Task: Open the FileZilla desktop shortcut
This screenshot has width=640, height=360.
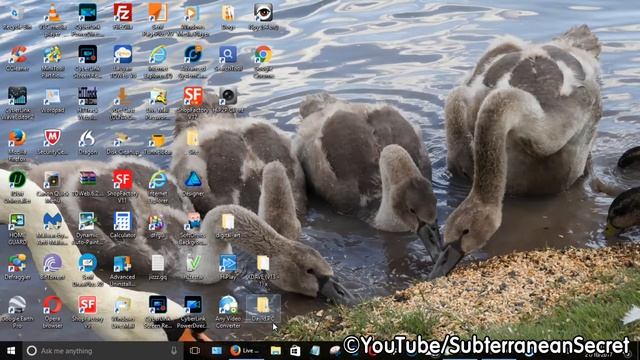Action: (x=122, y=17)
